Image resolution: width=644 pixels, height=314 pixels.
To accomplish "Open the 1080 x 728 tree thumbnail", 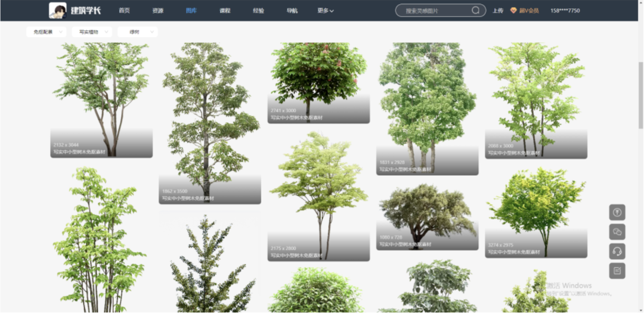I will pyautogui.click(x=427, y=216).
